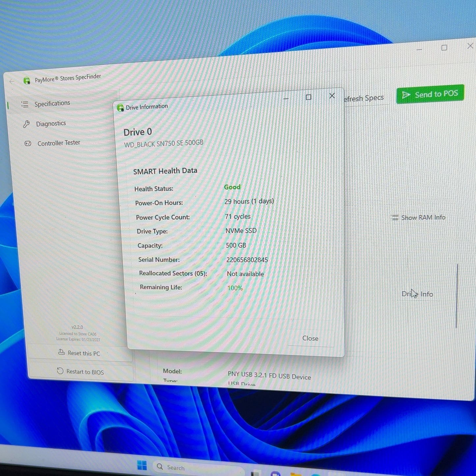
Task: Close Drive Information with the X button
Action: tap(332, 96)
